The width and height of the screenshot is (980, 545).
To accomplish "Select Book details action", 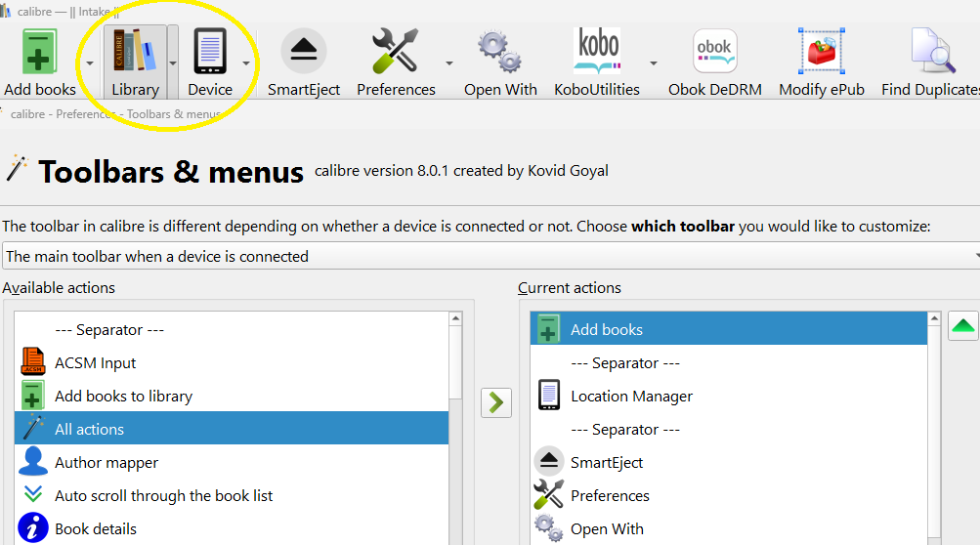I will pyautogui.click(x=232, y=528).
